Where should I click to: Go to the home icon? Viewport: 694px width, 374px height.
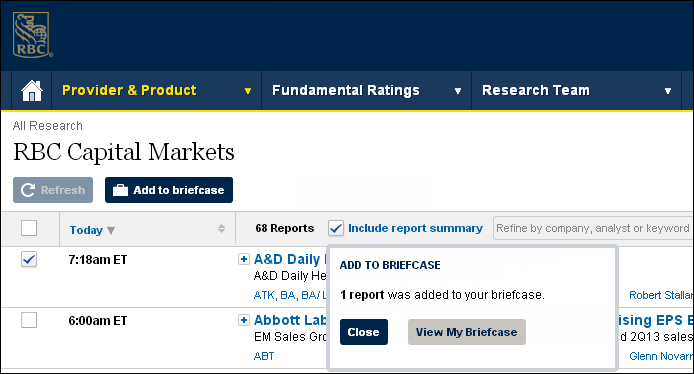(x=32, y=90)
